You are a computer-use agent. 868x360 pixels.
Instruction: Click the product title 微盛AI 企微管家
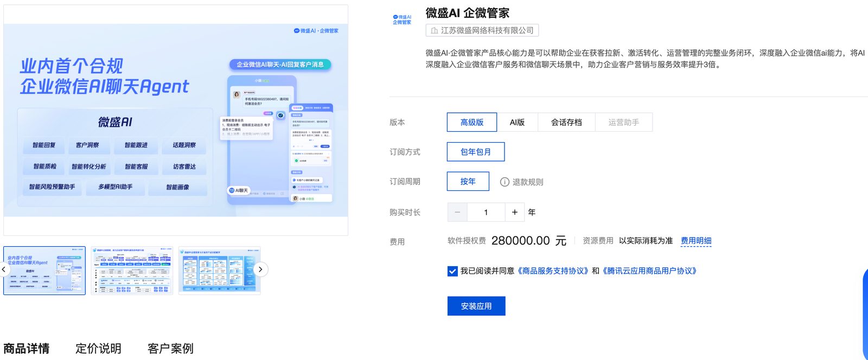point(468,13)
